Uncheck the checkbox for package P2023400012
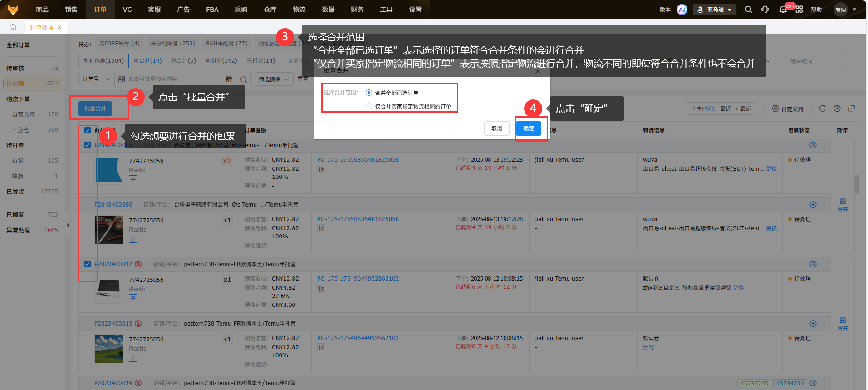The width and height of the screenshot is (868, 390). (88, 264)
